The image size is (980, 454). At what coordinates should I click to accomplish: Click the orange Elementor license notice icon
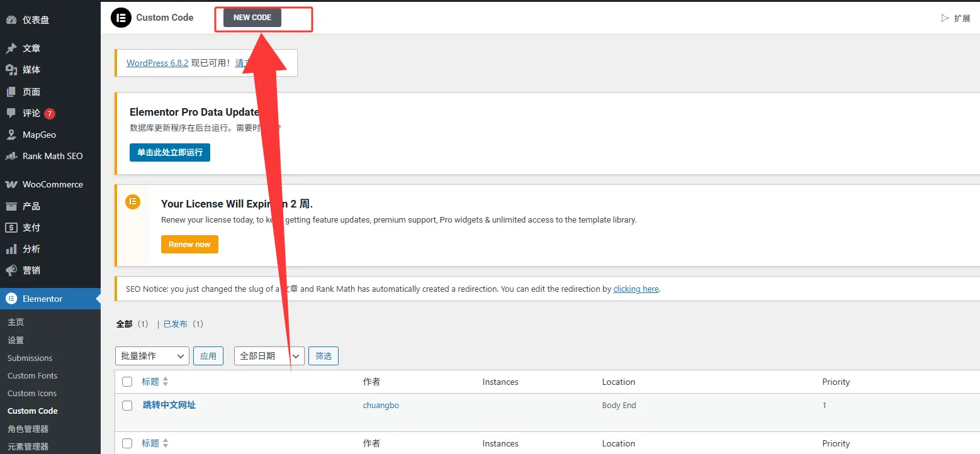(133, 202)
